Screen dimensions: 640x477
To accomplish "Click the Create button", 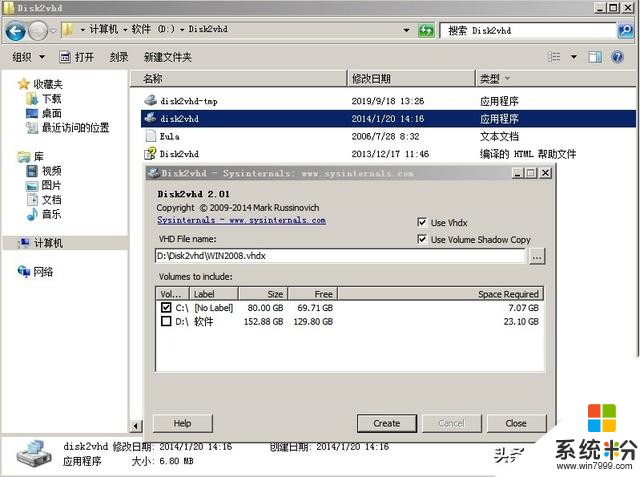I will tap(387, 423).
